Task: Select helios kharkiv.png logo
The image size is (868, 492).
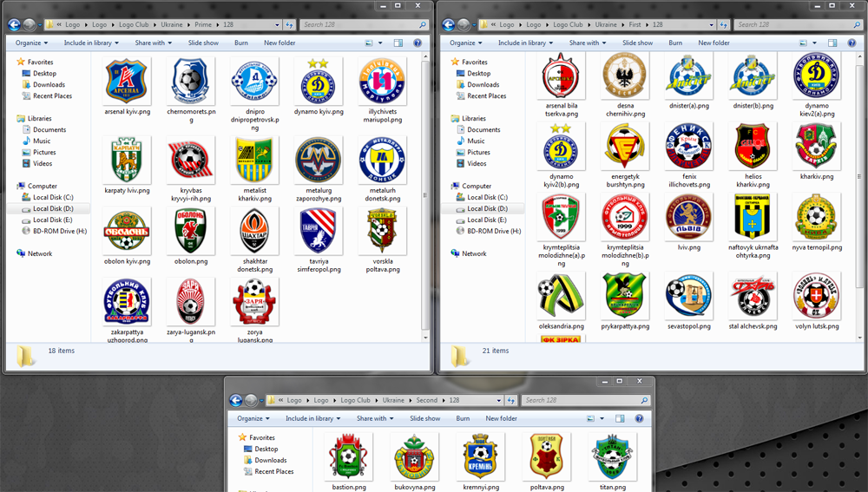Action: pos(753,147)
